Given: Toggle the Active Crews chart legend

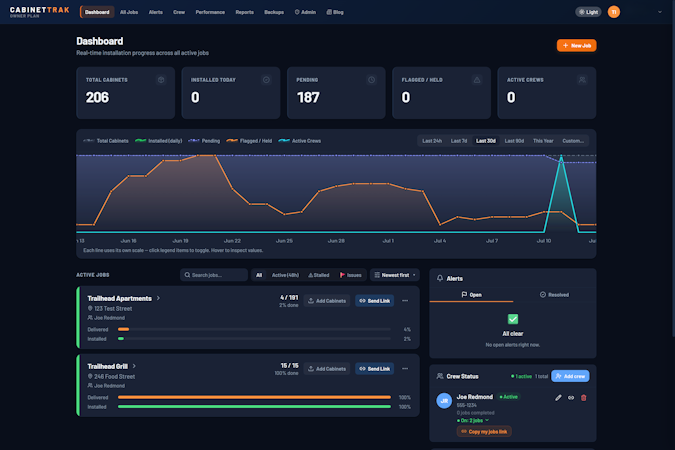Looking at the screenshot, I should coord(300,141).
